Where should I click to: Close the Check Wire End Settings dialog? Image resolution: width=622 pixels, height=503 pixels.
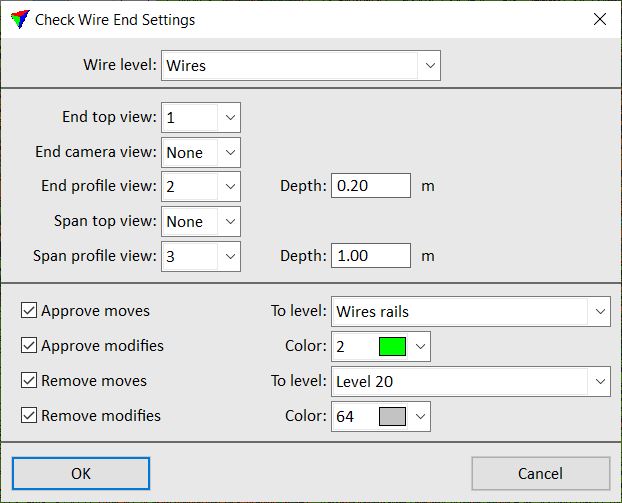click(x=599, y=19)
